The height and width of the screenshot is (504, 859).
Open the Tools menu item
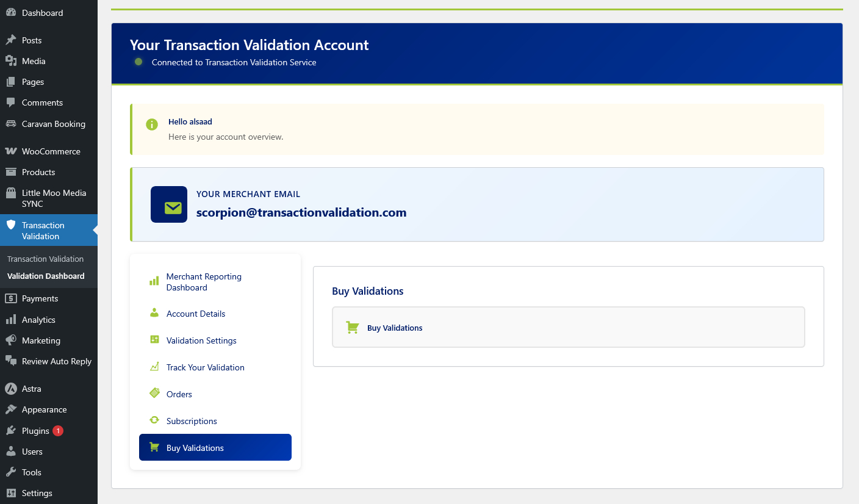(49, 472)
